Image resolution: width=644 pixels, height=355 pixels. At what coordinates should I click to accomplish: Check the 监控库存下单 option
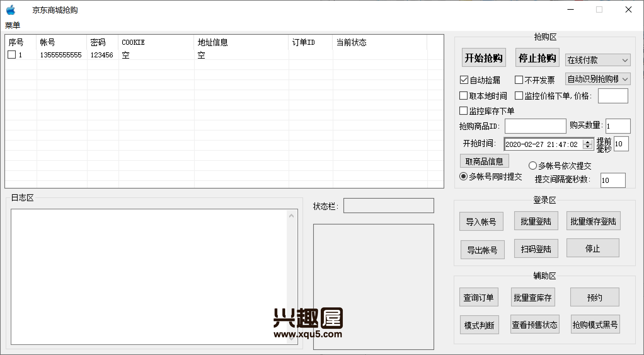463,111
